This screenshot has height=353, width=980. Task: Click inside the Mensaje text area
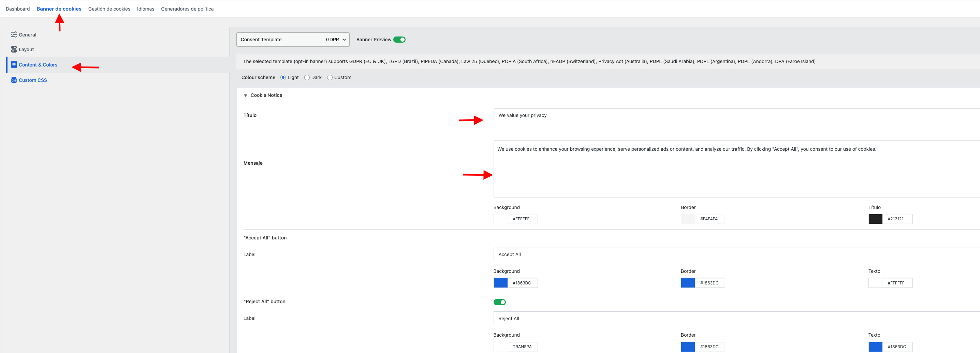pos(736,168)
